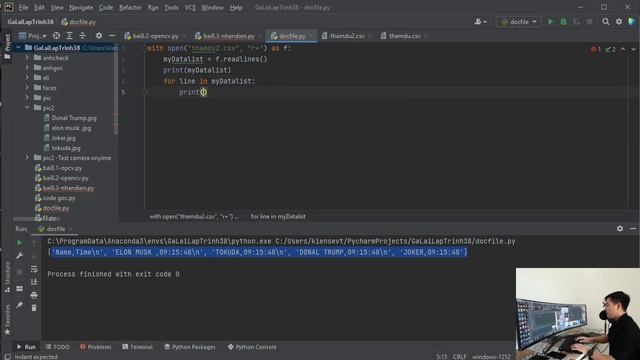The height and width of the screenshot is (360, 640).
Task: Clear console output with trash icon
Action: point(34,308)
